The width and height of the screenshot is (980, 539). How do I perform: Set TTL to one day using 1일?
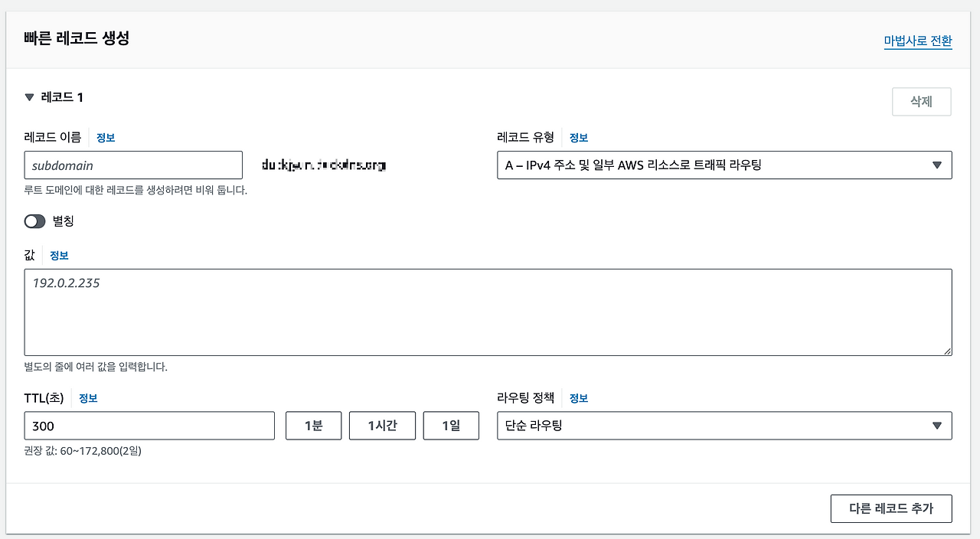(451, 425)
